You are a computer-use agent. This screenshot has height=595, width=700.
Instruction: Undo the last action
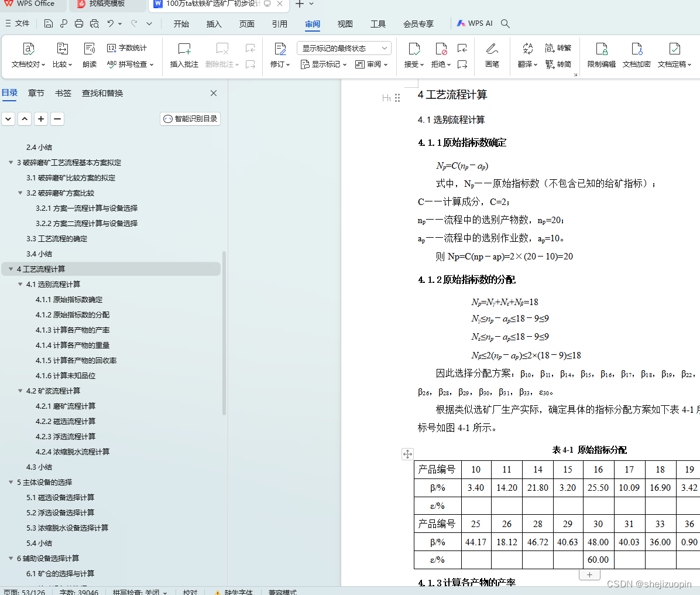click(110, 23)
